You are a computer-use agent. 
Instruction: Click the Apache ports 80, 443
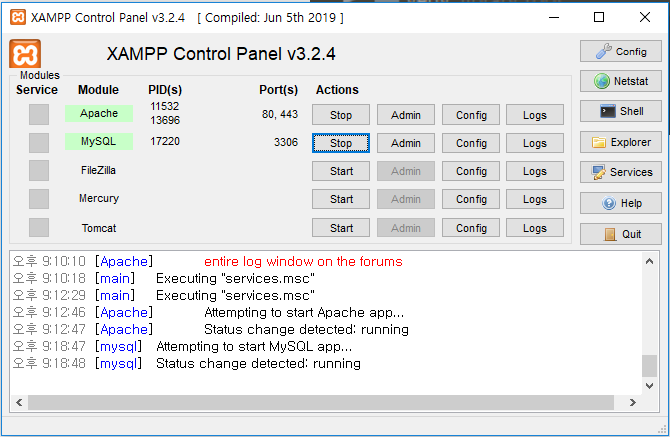[280, 114]
